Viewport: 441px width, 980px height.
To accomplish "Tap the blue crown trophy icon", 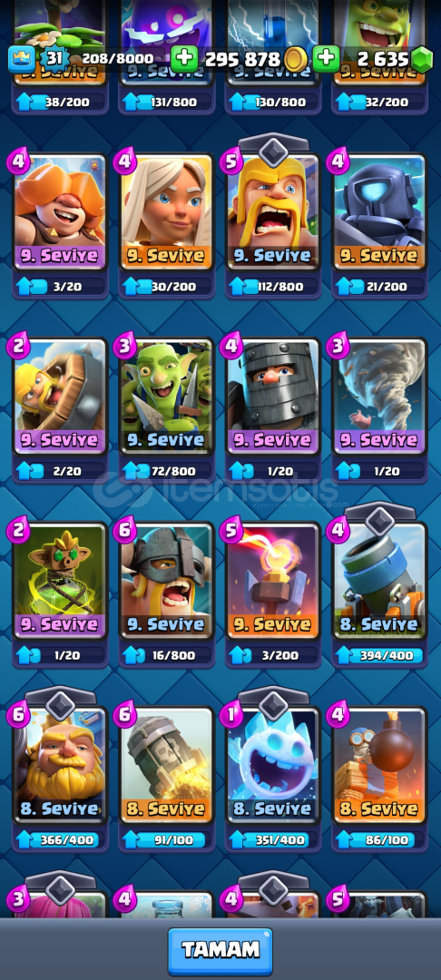I will click(21, 60).
